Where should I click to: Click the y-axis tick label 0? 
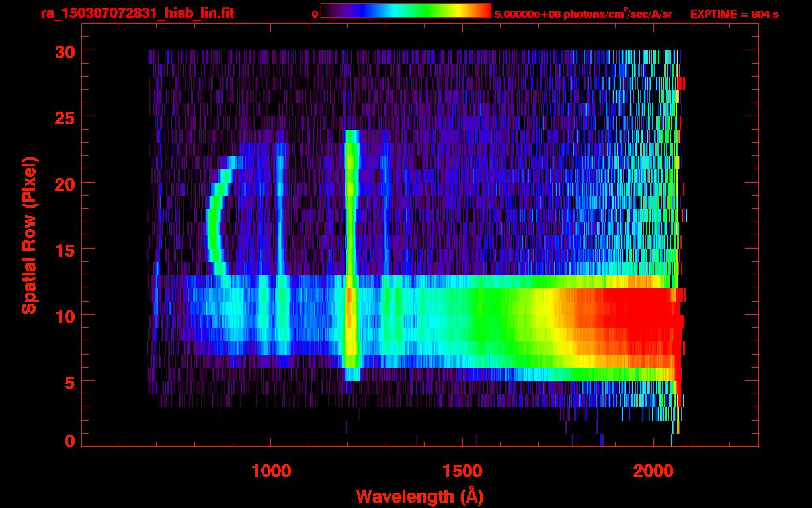tap(69, 441)
